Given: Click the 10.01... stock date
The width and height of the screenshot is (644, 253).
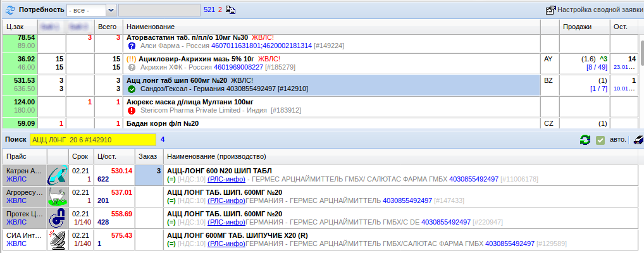Looking at the screenshot, I should [624, 89].
